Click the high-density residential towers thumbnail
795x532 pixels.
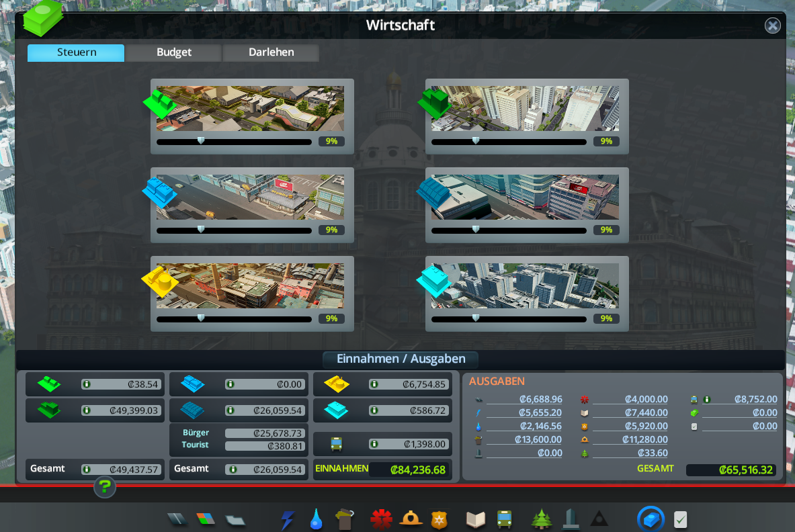(525, 108)
